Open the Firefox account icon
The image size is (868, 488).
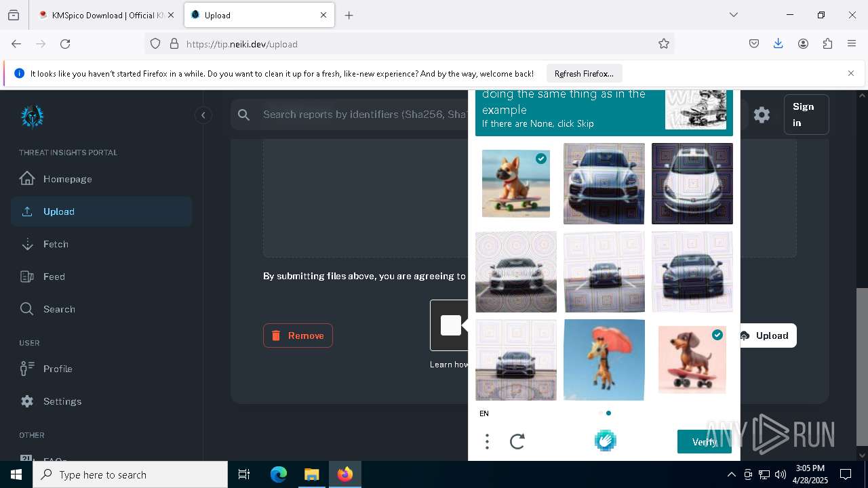(803, 43)
